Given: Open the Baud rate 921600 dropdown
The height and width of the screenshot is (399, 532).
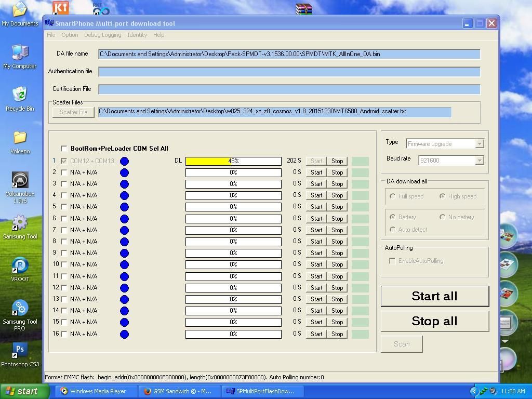Looking at the screenshot, I should (479, 160).
